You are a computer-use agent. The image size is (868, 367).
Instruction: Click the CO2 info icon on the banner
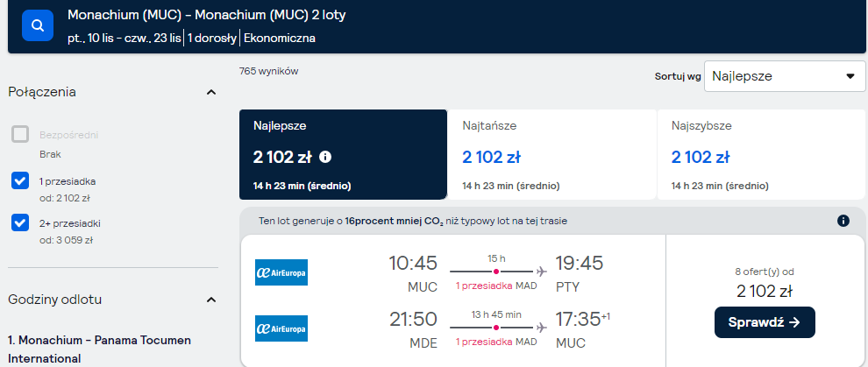point(843,221)
